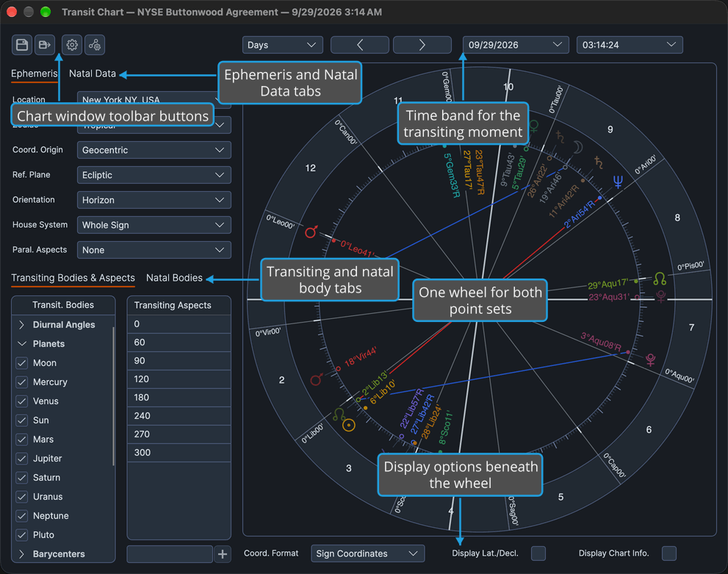Uncheck the Mars checkbox

pos(22,440)
